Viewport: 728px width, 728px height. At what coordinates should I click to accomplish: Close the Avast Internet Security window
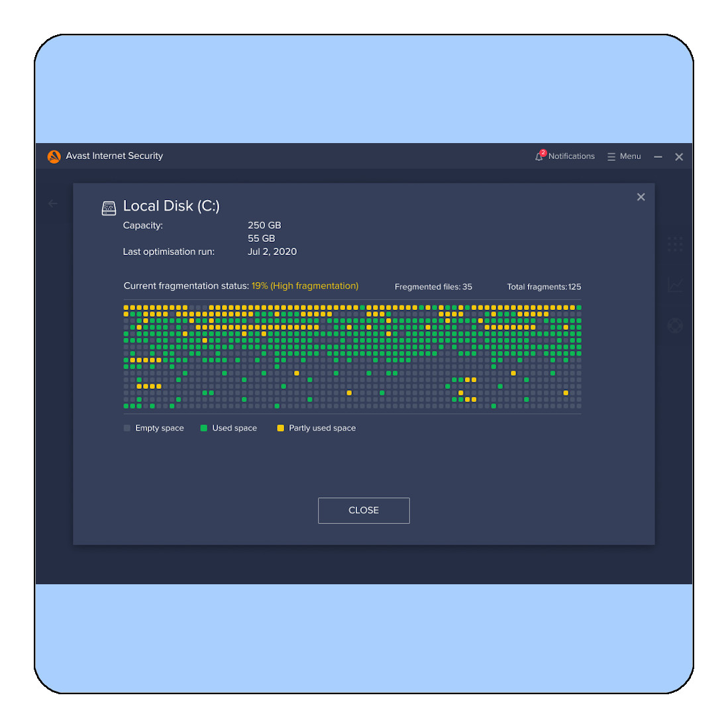[x=679, y=157]
